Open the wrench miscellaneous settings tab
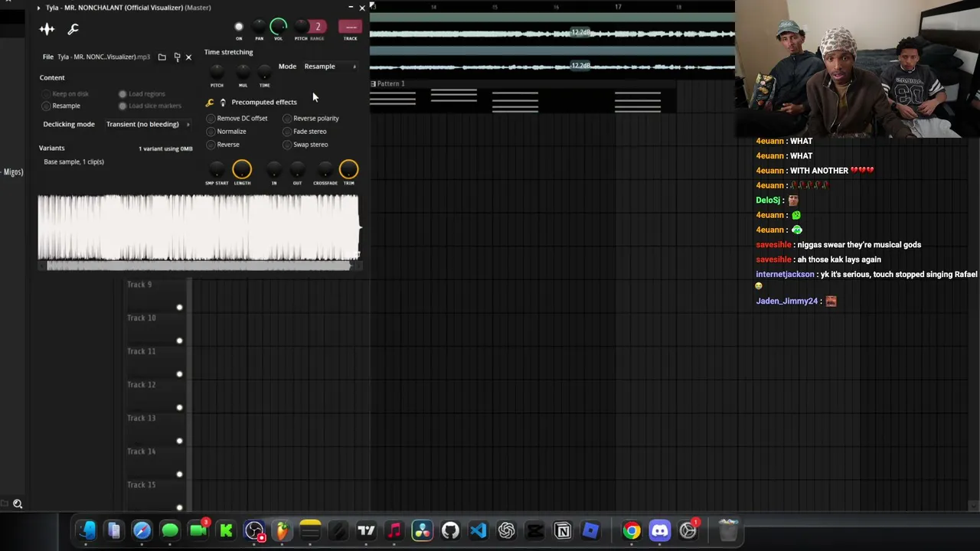This screenshot has height=551, width=980. click(x=73, y=29)
